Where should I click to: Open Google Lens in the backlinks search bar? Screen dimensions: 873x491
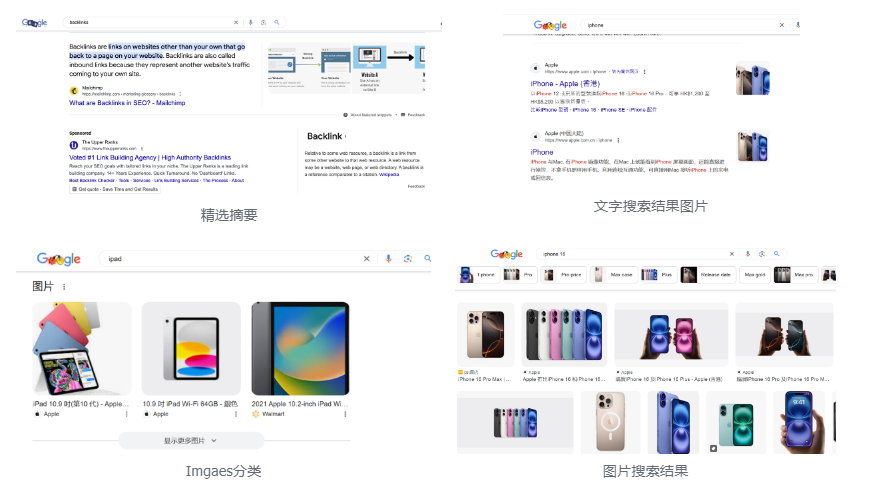263,22
